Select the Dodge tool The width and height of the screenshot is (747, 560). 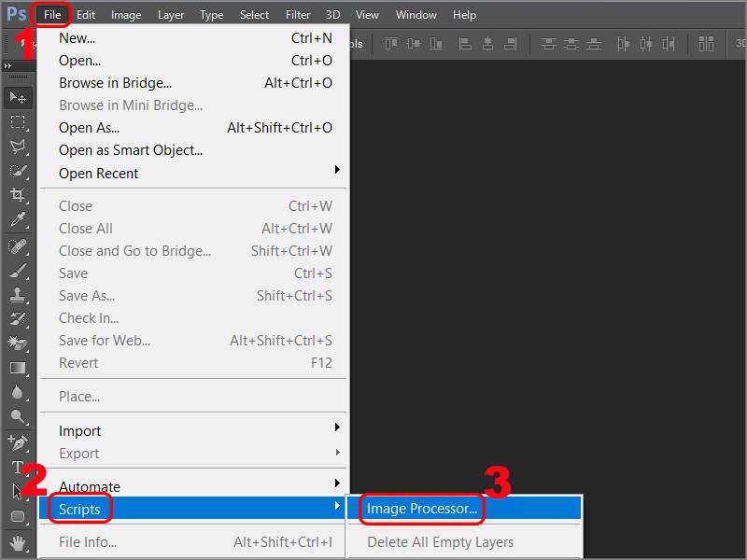18,416
